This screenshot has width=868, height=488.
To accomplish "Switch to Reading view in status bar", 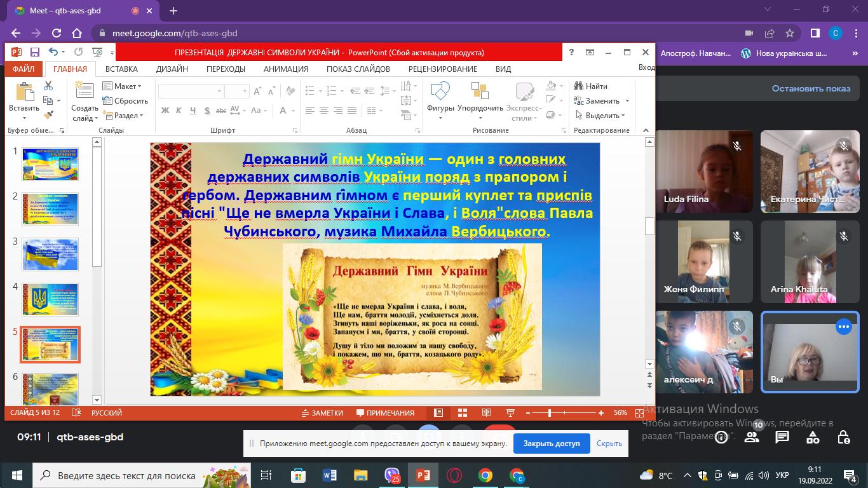I will 486,413.
